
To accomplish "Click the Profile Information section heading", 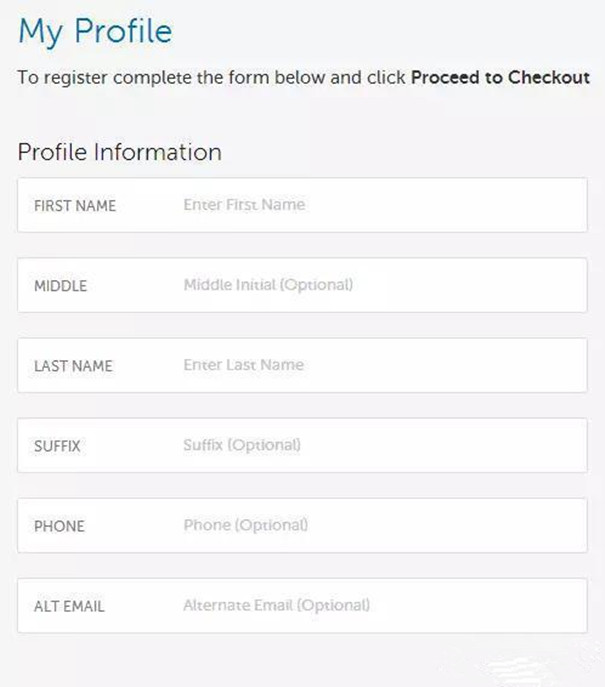I will [119, 152].
